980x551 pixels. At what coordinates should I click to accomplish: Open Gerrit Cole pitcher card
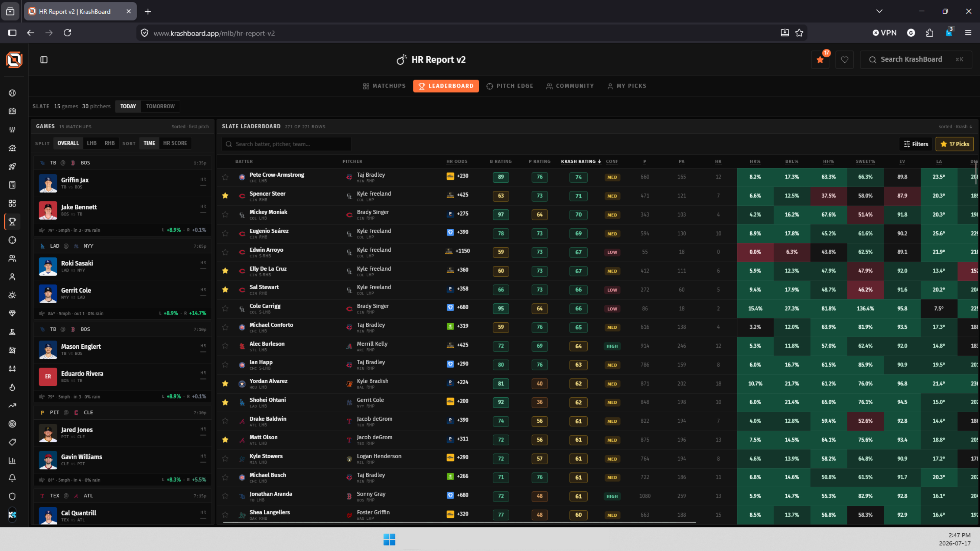point(123,294)
